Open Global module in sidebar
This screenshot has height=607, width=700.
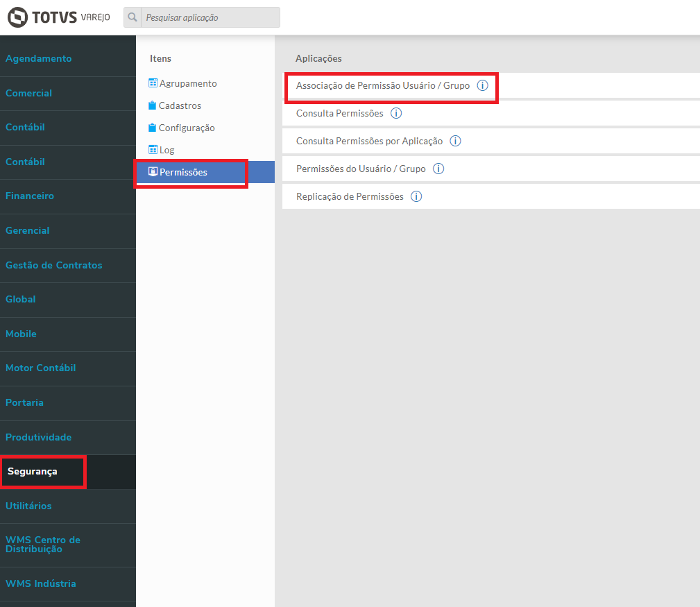[x=68, y=300]
